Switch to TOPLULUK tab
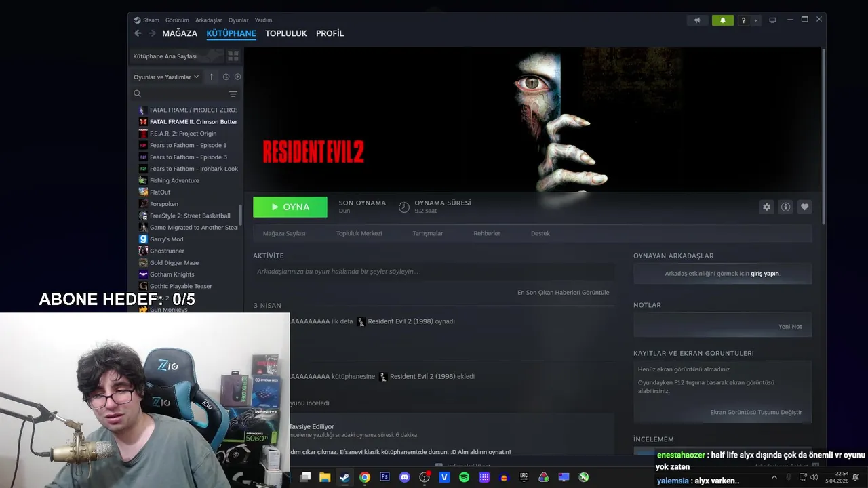 pos(286,33)
